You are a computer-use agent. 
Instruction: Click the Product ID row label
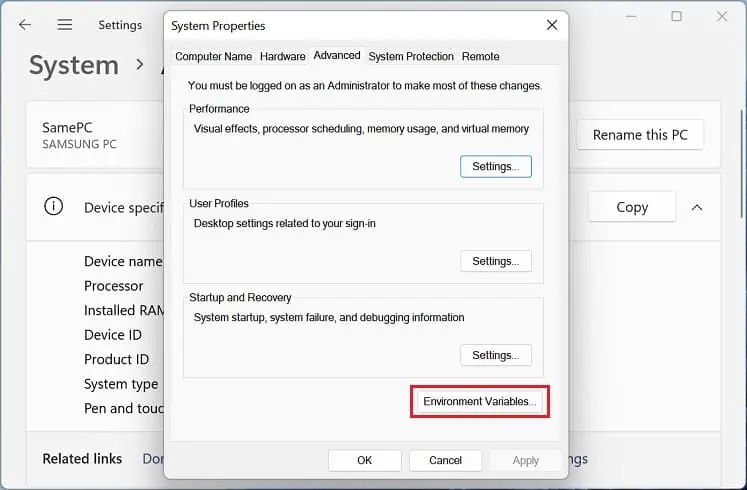pos(116,359)
